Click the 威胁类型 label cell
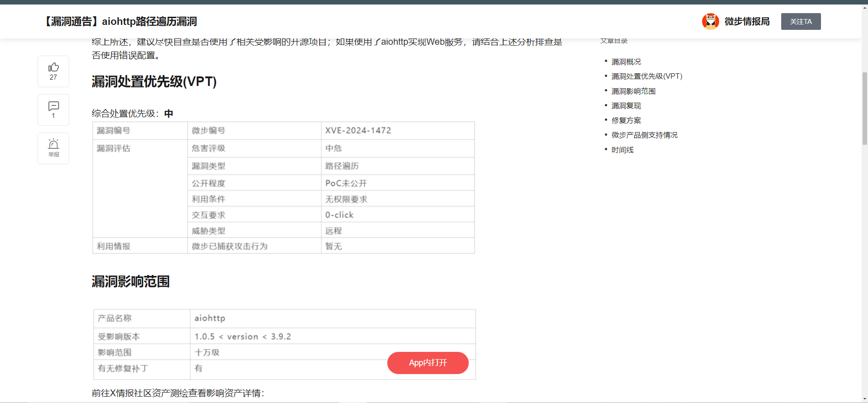This screenshot has height=403, width=868. tap(255, 230)
